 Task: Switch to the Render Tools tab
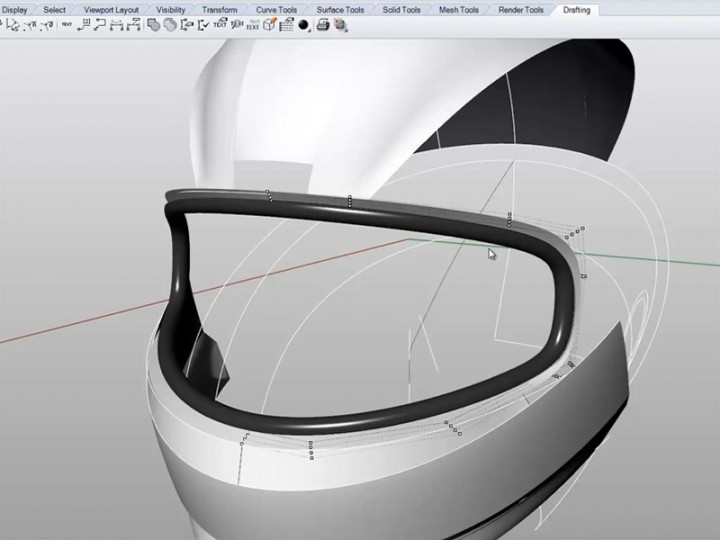click(x=521, y=10)
